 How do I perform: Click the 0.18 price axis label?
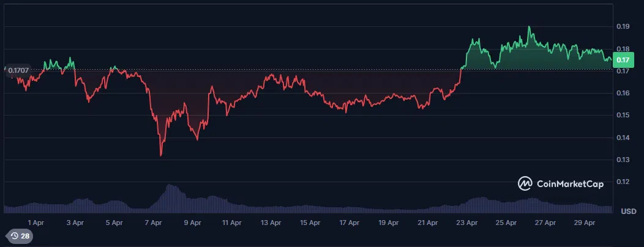(x=623, y=49)
